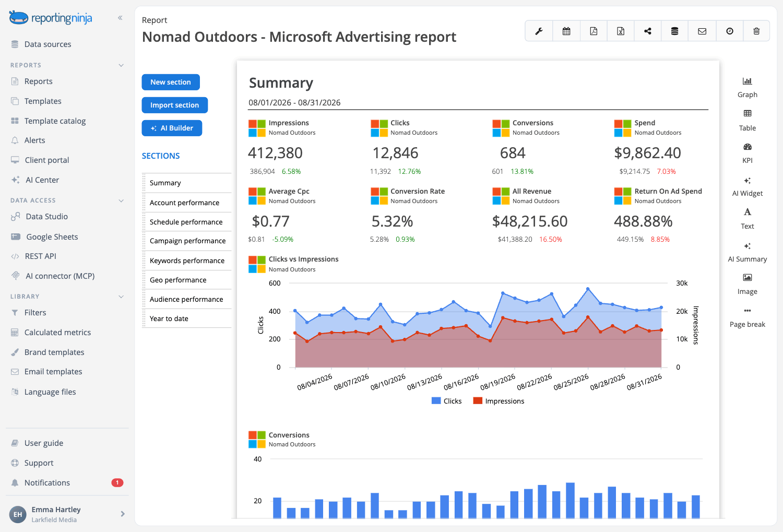Export report to Excel icon
The image size is (783, 532).
(621, 31)
